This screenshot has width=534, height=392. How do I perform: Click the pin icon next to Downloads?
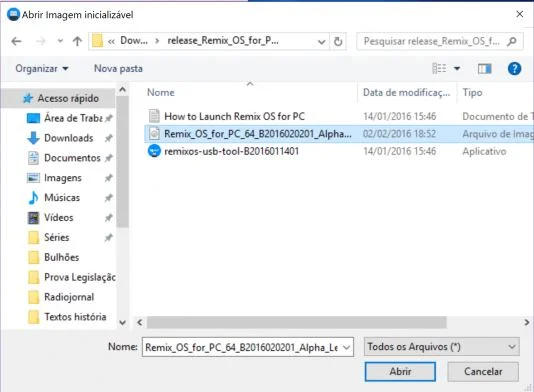(x=108, y=138)
